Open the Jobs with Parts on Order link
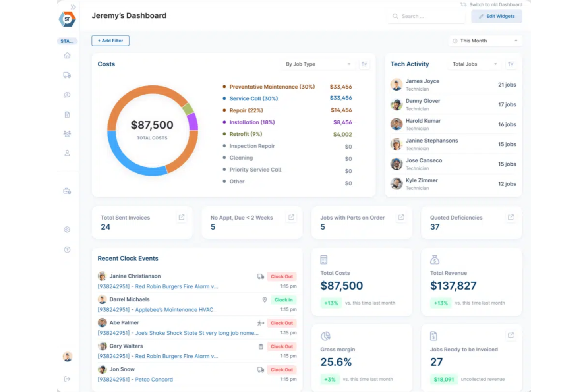This screenshot has width=588, height=392. point(401,217)
